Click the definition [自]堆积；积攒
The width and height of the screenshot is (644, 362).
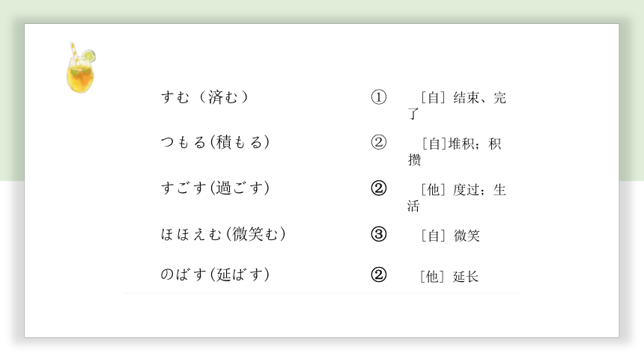pos(455,151)
